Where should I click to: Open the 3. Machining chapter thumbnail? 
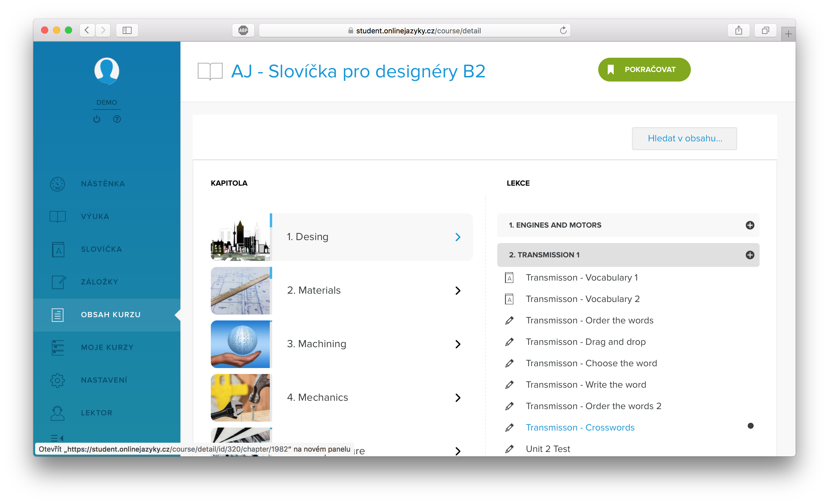pyautogui.click(x=240, y=344)
